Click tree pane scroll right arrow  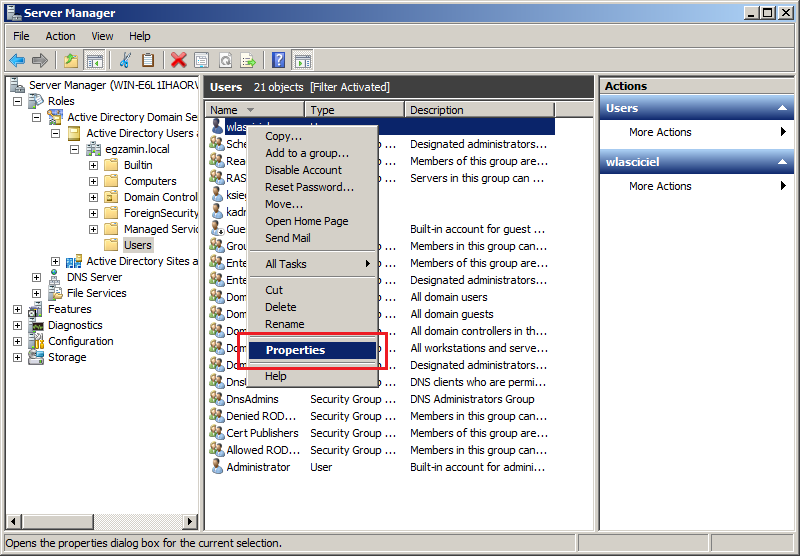coord(190,522)
